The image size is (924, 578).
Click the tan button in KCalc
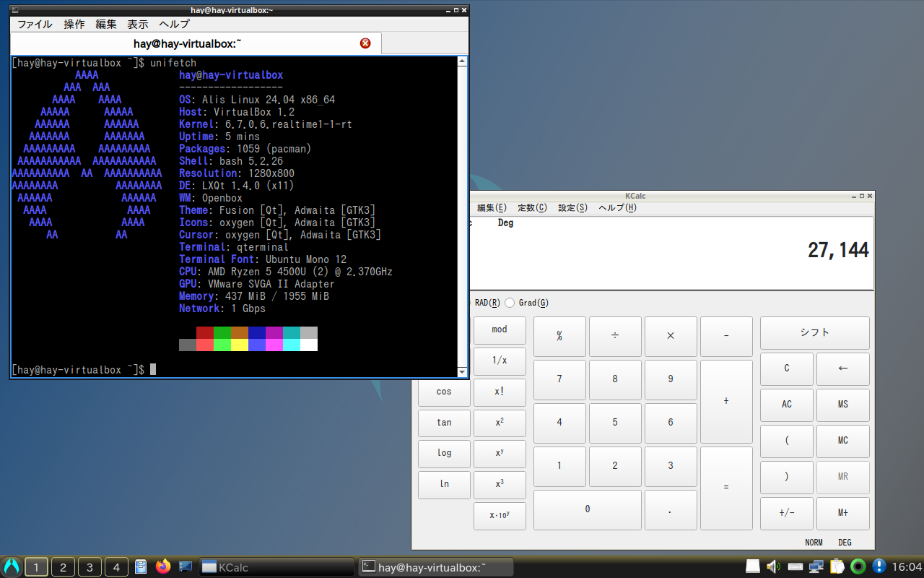pyautogui.click(x=444, y=423)
